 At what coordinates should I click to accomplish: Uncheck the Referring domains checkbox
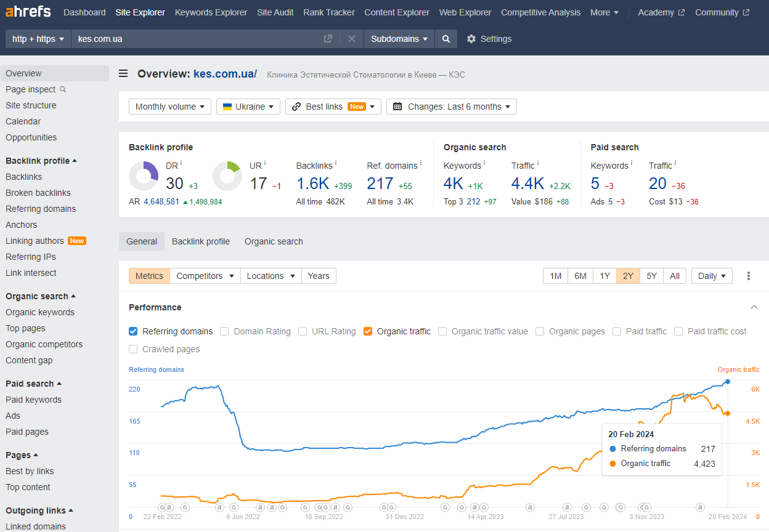(133, 331)
